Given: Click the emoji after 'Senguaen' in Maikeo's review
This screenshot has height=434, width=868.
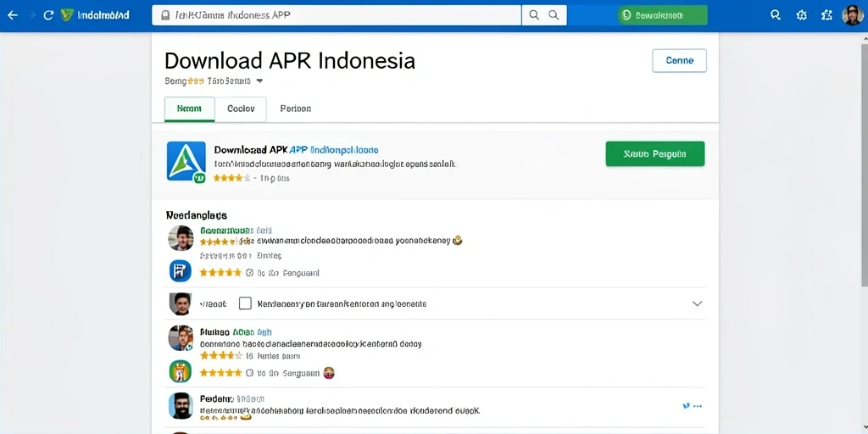Looking at the screenshot, I should [x=329, y=373].
